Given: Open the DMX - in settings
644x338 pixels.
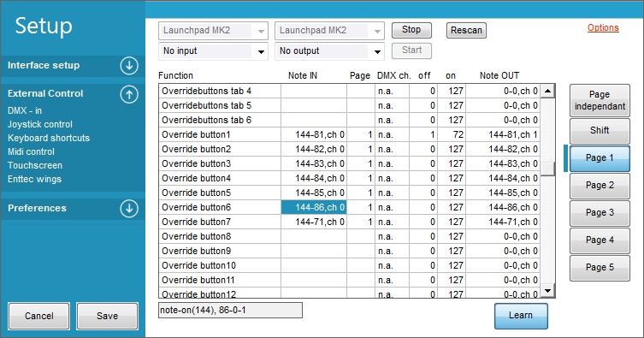Looking at the screenshot, I should click(25, 110).
